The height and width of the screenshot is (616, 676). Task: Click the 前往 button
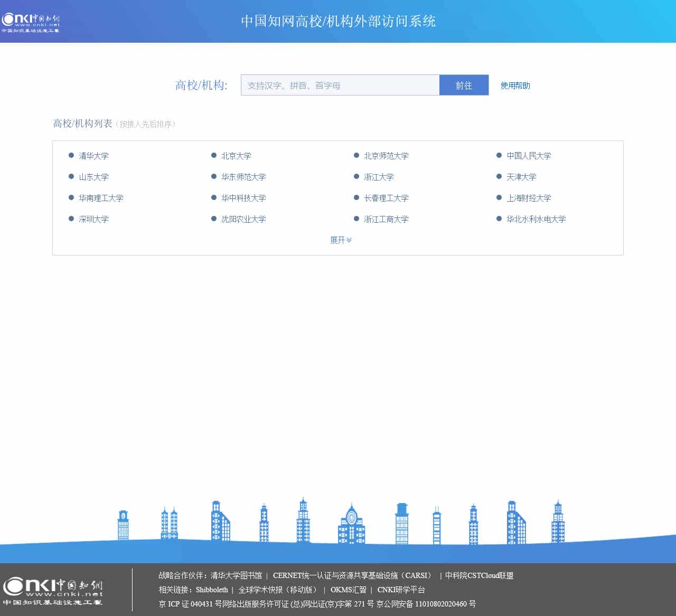[x=464, y=85]
